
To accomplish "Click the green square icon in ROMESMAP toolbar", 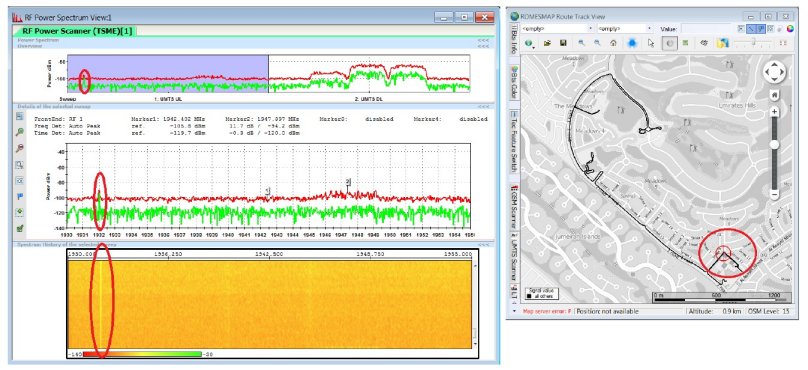I will (685, 43).
